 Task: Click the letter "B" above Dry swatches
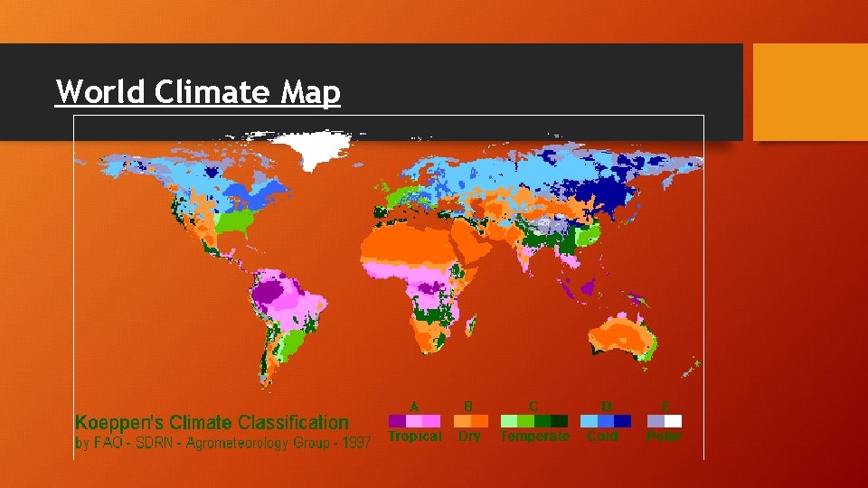click(468, 407)
